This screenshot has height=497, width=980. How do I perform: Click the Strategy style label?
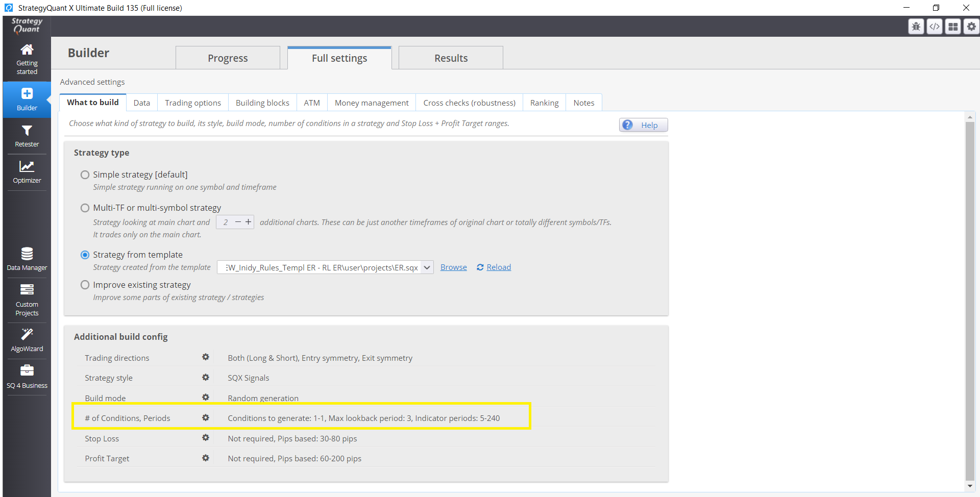[x=109, y=378]
